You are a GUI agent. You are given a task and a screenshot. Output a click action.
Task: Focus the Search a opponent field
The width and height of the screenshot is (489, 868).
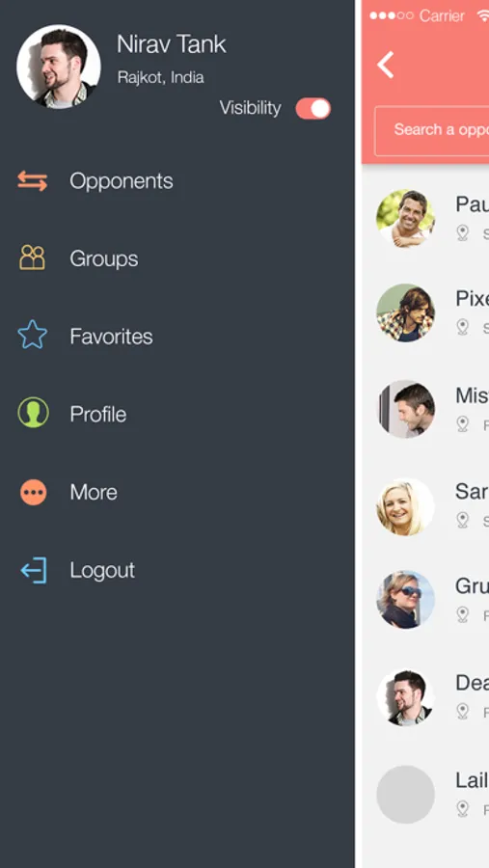pos(431,130)
